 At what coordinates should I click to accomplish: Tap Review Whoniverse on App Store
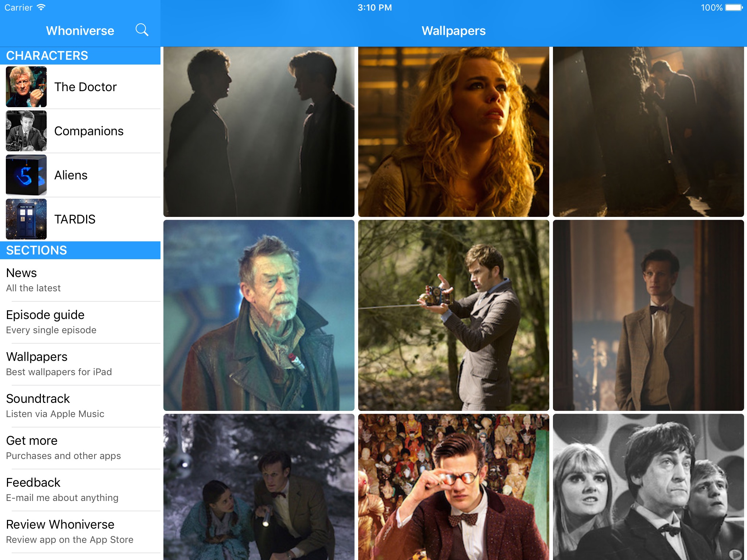click(80, 532)
